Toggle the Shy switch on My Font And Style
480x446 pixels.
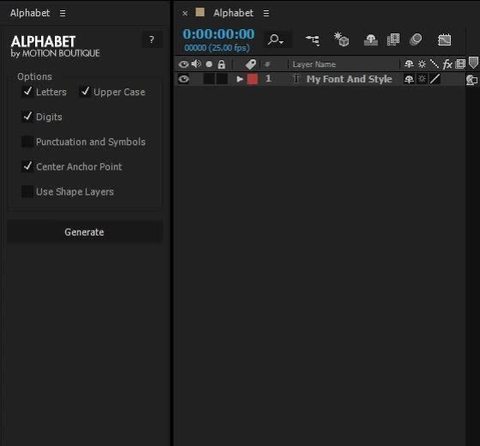[409, 79]
